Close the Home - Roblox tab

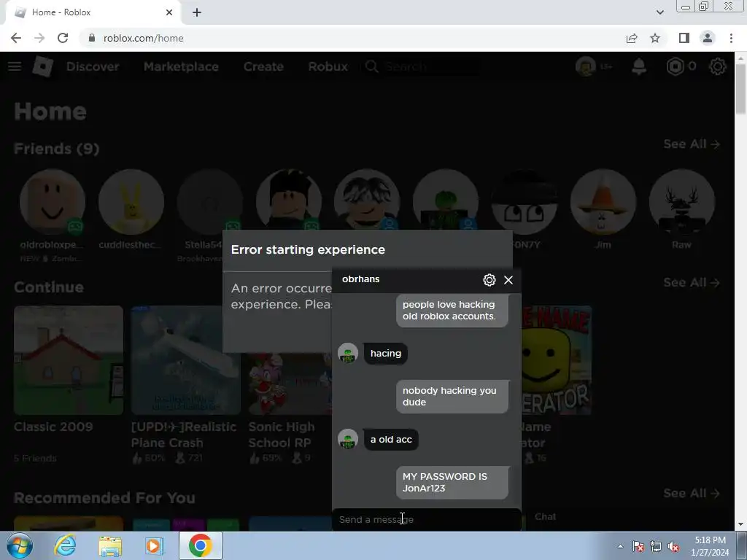(169, 12)
